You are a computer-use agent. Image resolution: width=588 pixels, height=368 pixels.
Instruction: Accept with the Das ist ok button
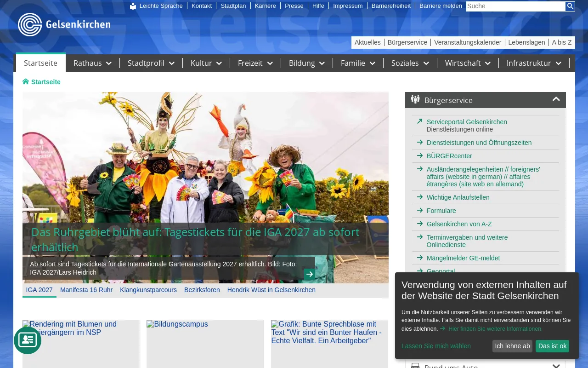(552, 346)
